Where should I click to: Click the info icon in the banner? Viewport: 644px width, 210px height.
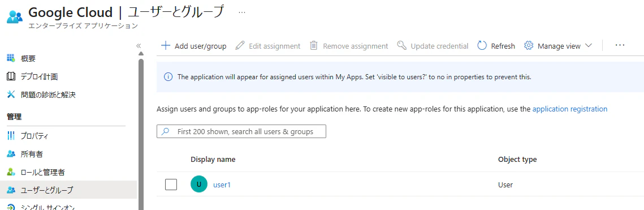(168, 77)
